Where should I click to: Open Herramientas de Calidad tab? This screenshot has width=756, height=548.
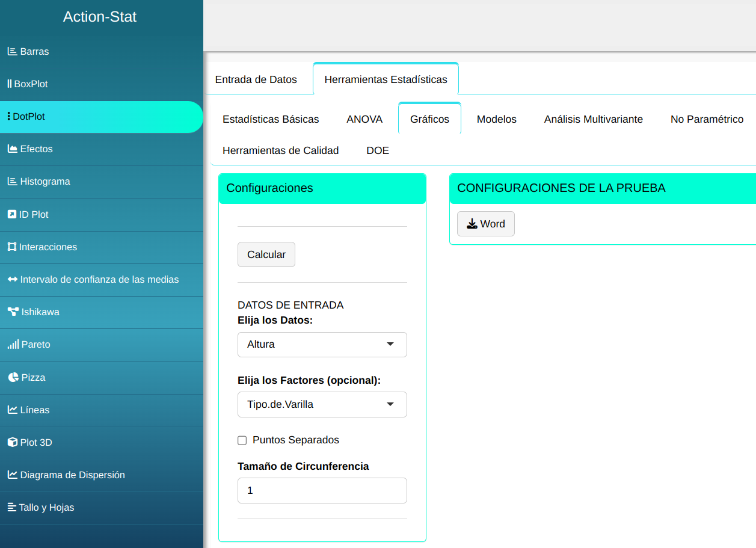[280, 150]
